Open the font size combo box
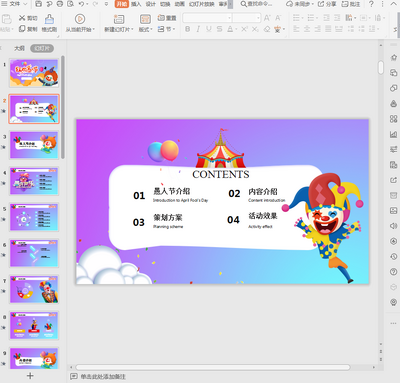Viewport: 400px width, 383px height. pyautogui.click(x=246, y=18)
